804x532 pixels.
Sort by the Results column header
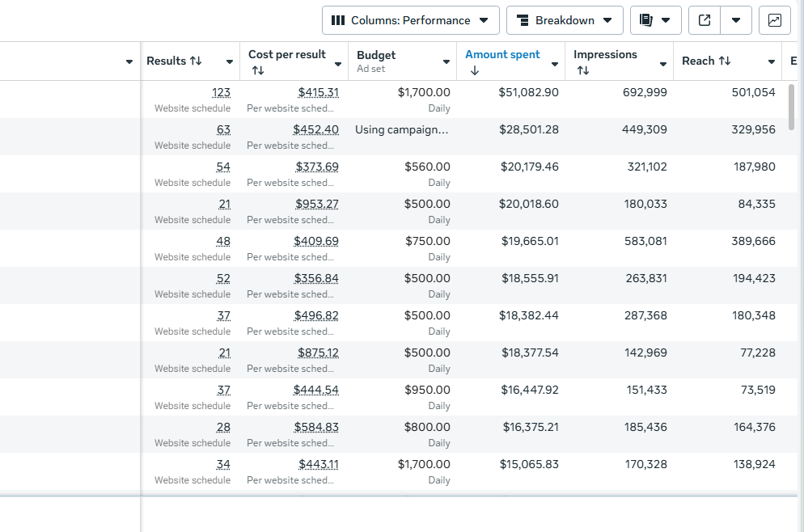click(174, 61)
